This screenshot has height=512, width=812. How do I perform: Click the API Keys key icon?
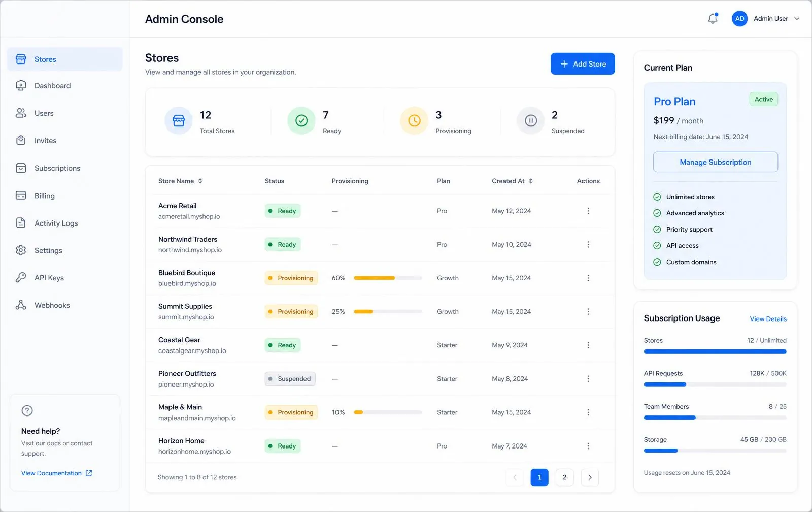coord(21,278)
